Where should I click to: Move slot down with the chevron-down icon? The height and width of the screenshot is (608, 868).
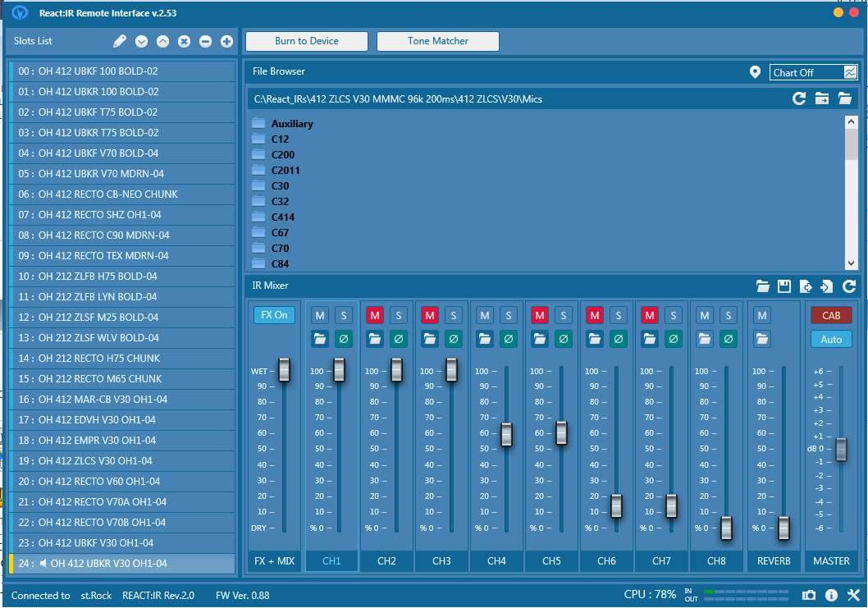tap(141, 41)
